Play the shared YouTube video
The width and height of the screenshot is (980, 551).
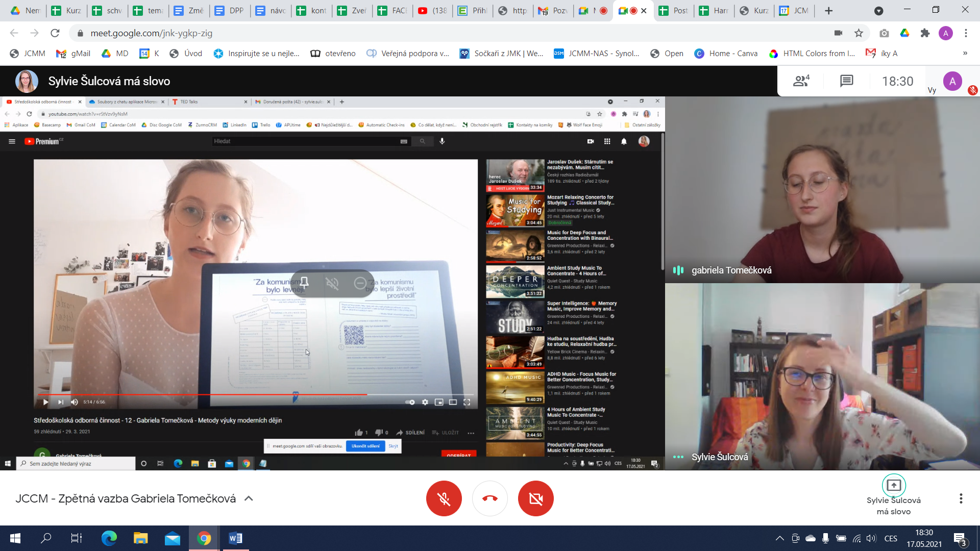pyautogui.click(x=45, y=402)
